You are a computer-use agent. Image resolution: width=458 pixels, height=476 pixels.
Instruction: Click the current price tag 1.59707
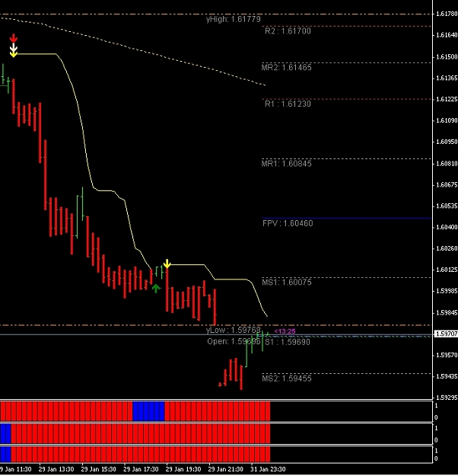pos(447,334)
